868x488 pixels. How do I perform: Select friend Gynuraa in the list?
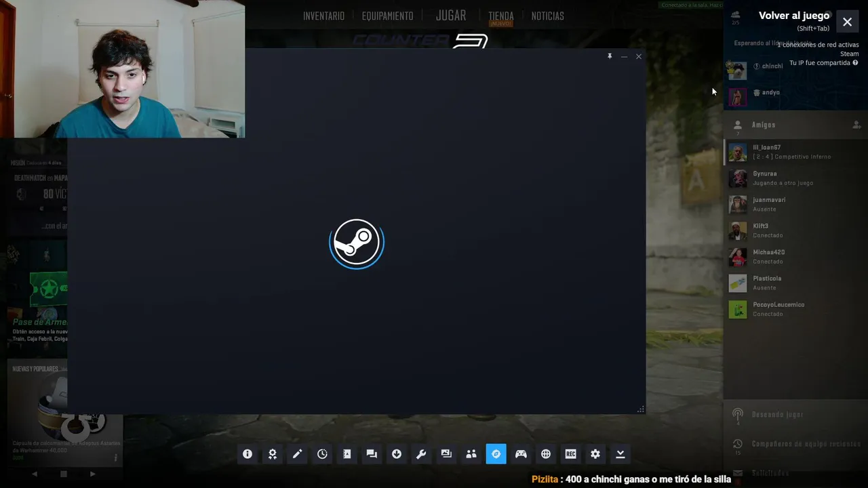tap(795, 178)
